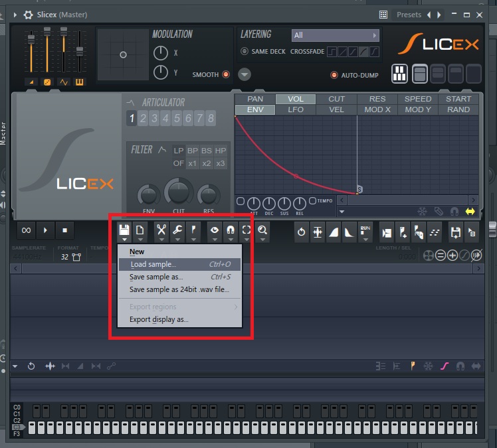Toggle the SMOOTH modulation light

tap(226, 75)
